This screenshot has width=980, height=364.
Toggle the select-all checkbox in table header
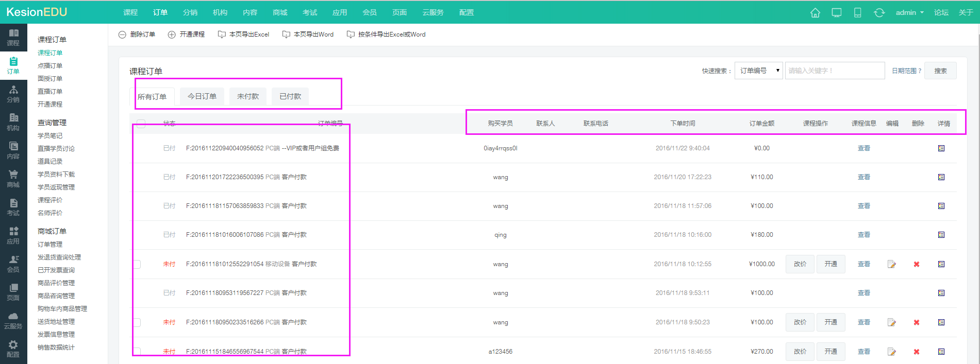pyautogui.click(x=141, y=124)
